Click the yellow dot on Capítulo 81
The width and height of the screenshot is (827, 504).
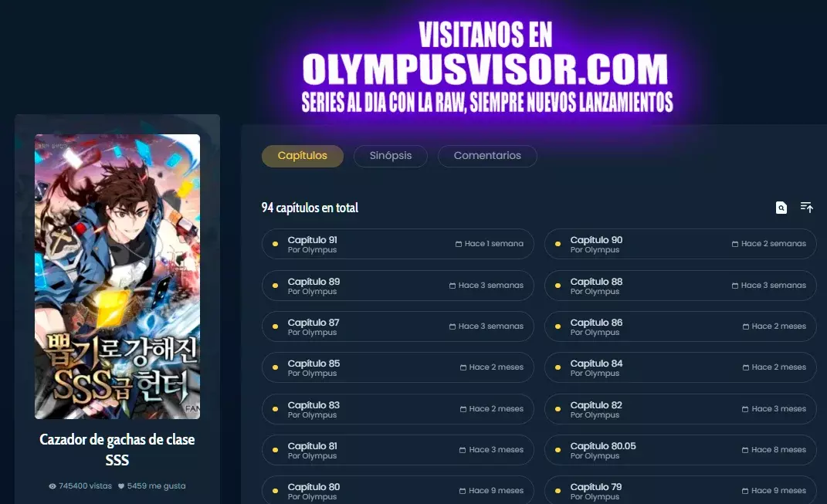pos(275,450)
